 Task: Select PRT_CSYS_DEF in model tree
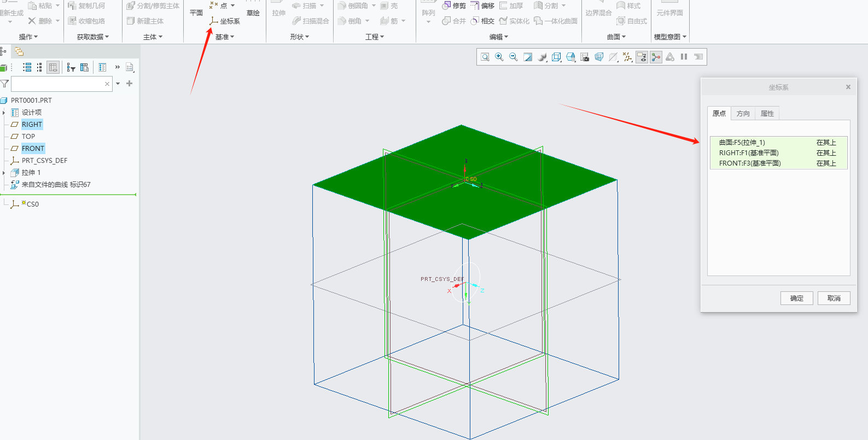pyautogui.click(x=44, y=161)
